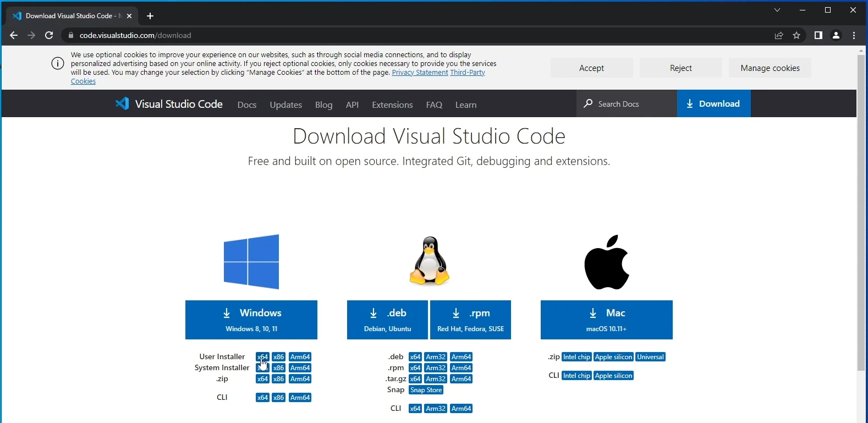The width and height of the screenshot is (868, 423).
Task: Reload the page
Action: [x=49, y=35]
